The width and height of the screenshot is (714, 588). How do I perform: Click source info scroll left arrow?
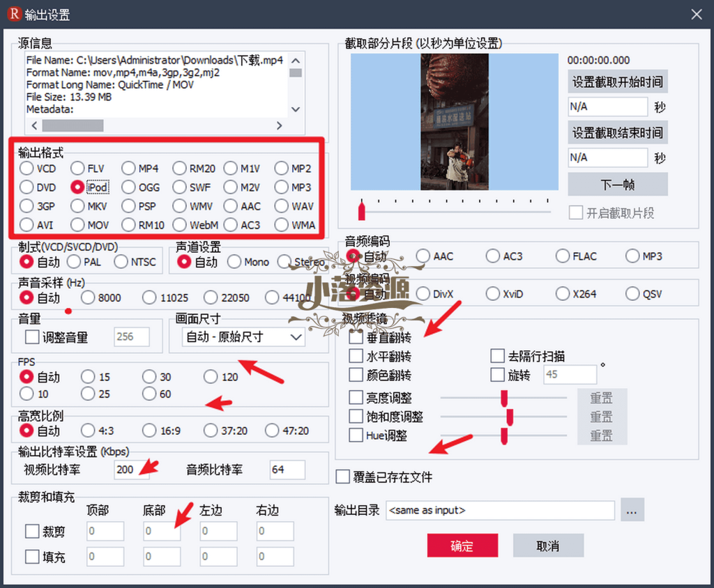tap(35, 125)
